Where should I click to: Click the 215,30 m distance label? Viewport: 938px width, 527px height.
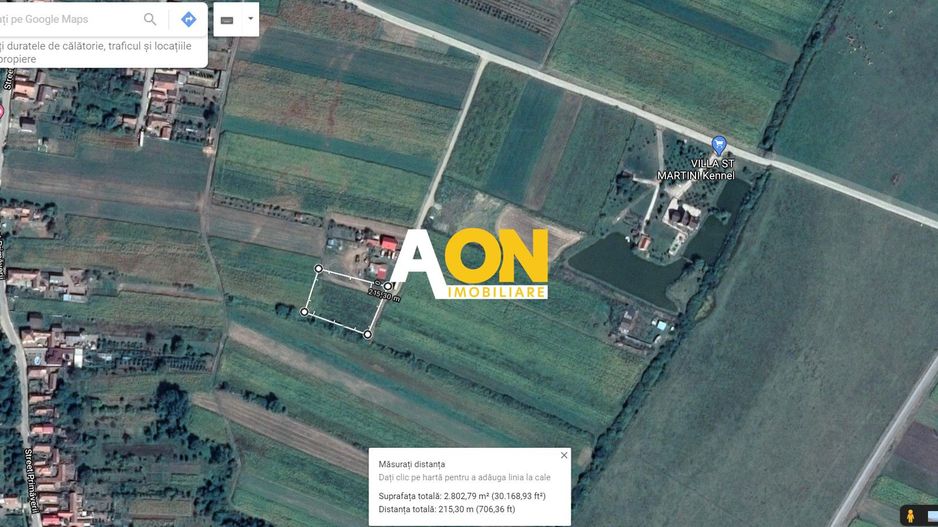click(x=383, y=295)
